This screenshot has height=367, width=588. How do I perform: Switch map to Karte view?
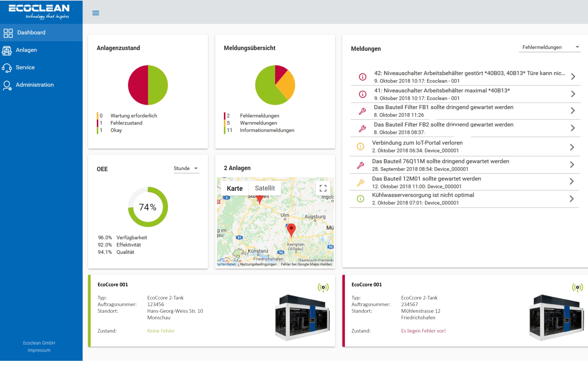pyautogui.click(x=235, y=188)
